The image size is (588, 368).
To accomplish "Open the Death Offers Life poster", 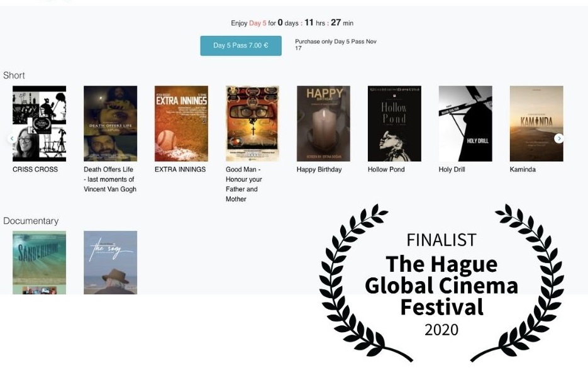I will pos(110,124).
